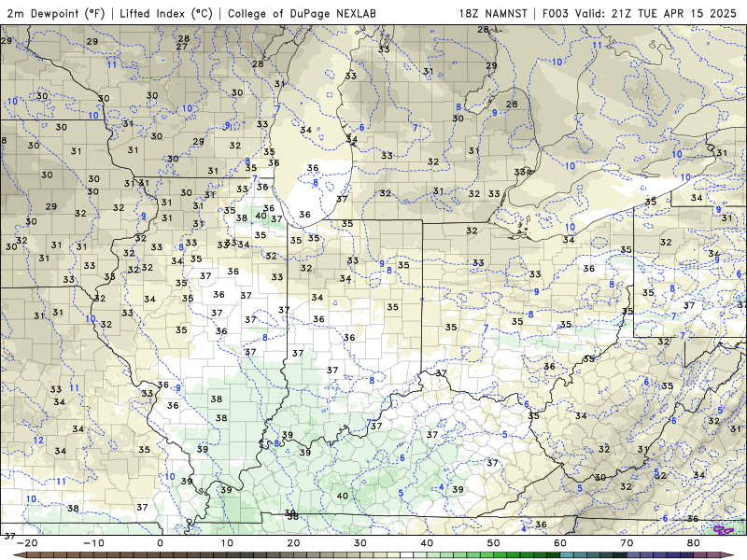Image resolution: width=747 pixels, height=560 pixels.
Task: Click the "2m Dewpoint (°F)" title text
Action: click(x=56, y=13)
